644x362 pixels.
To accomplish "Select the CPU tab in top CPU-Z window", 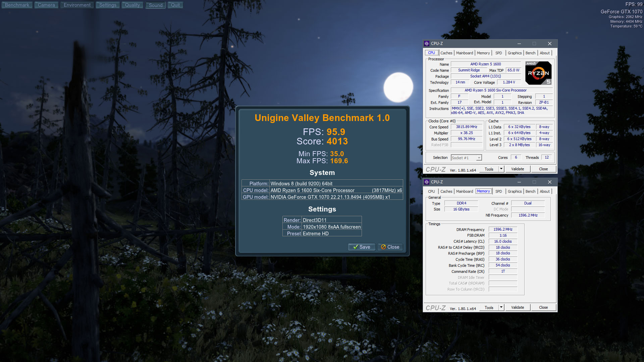I will point(431,53).
